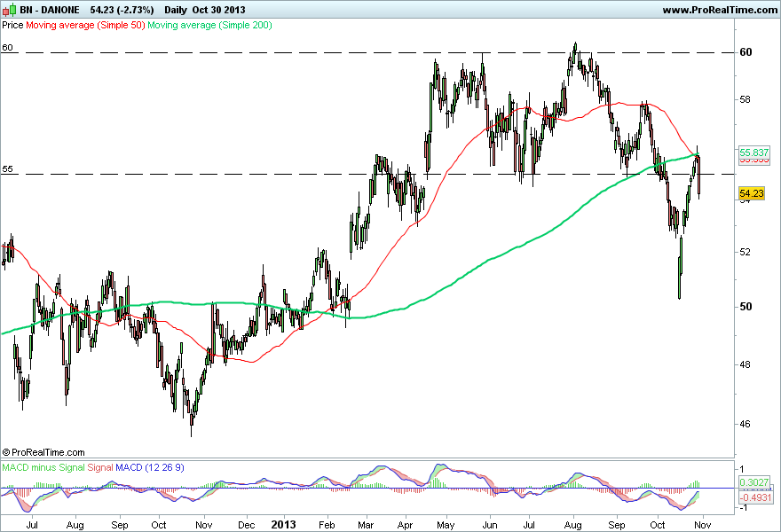Click the Apr label on the time axis
781x532 pixels.
(406, 525)
